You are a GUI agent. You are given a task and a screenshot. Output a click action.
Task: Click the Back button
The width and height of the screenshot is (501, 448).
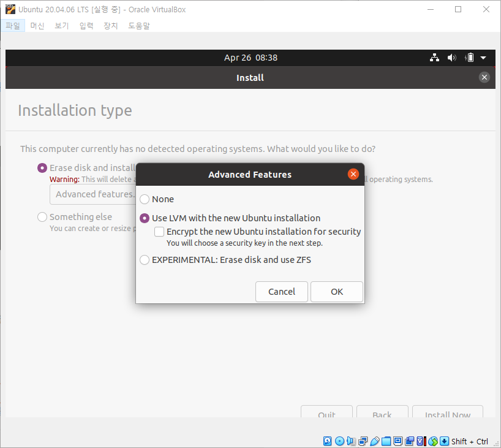[x=382, y=412]
